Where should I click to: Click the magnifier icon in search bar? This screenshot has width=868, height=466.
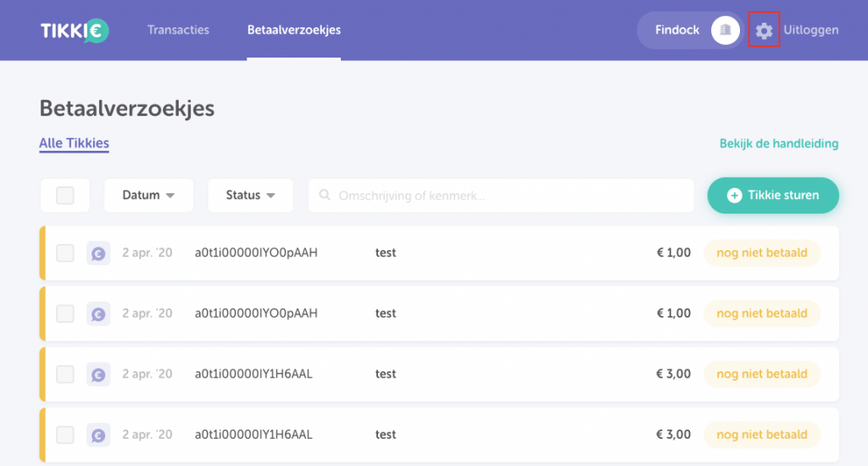pos(325,196)
